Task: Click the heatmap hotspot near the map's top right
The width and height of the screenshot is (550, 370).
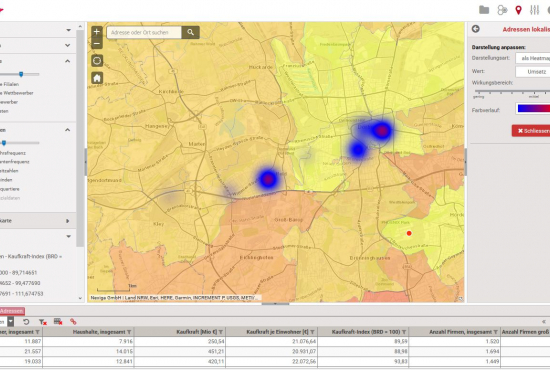Action: click(x=382, y=130)
